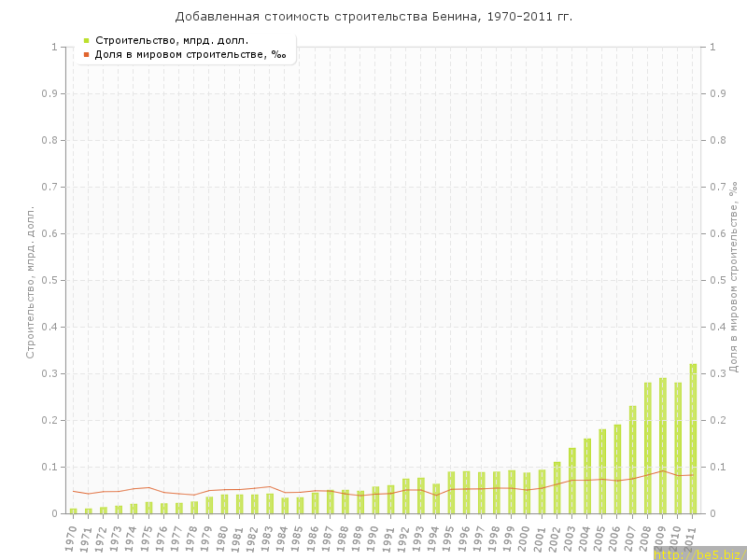Screen dimensions: 747x560
Task: Select the green bar for year 2005
Action: click(x=602, y=471)
